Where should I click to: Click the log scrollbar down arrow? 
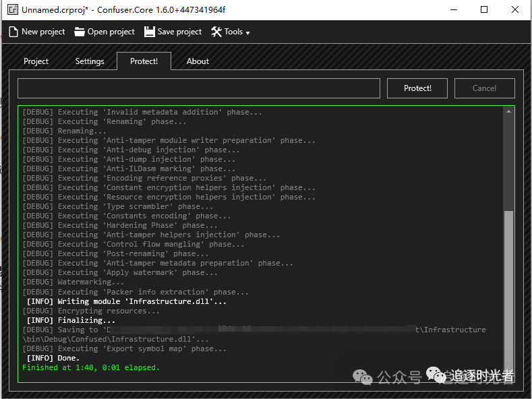508,375
